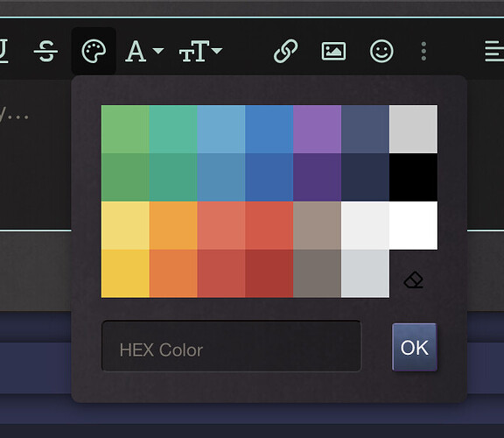The image size is (504, 438).
Task: Pick the light taupe swatch
Action: (x=318, y=225)
